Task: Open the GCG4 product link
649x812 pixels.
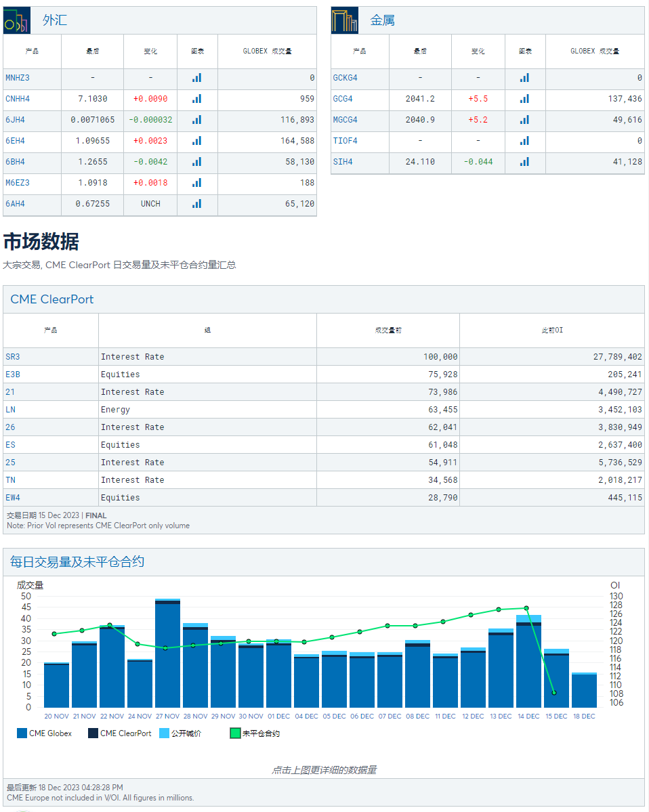Action: [x=342, y=99]
